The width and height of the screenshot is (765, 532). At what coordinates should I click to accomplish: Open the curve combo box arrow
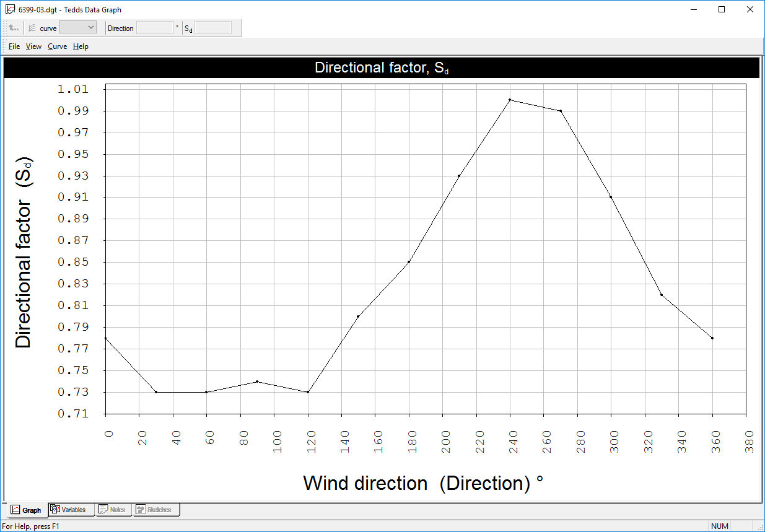pos(91,27)
